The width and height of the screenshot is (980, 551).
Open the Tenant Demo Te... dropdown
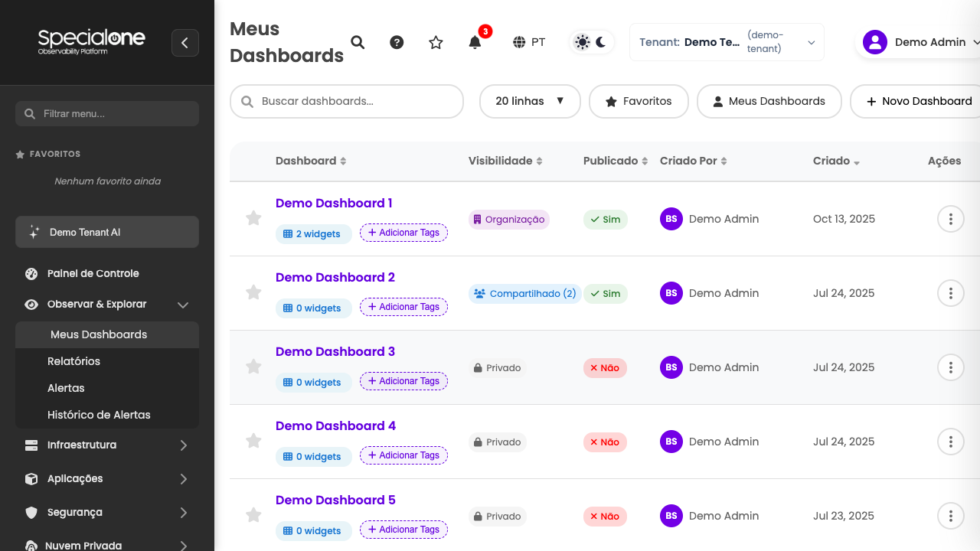[x=727, y=42]
